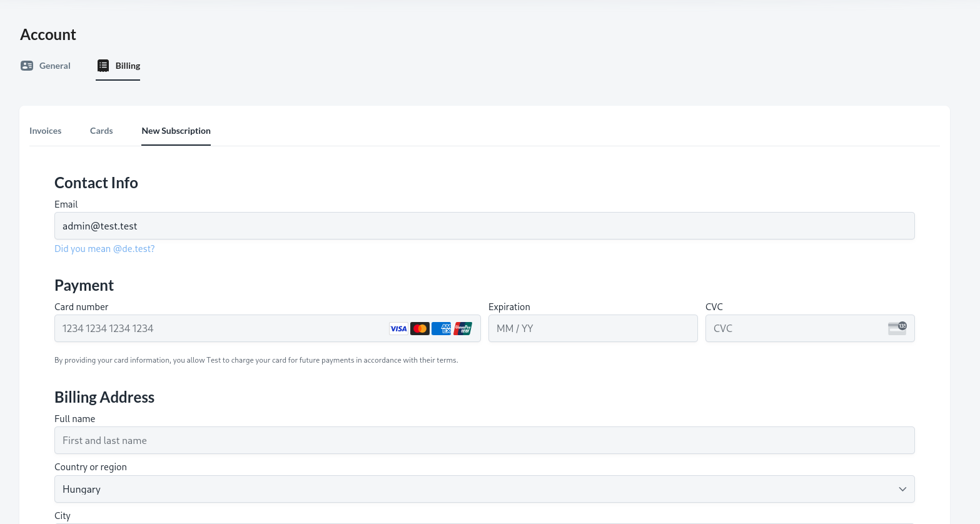Open the Invoices tab
980x524 pixels.
(46, 131)
